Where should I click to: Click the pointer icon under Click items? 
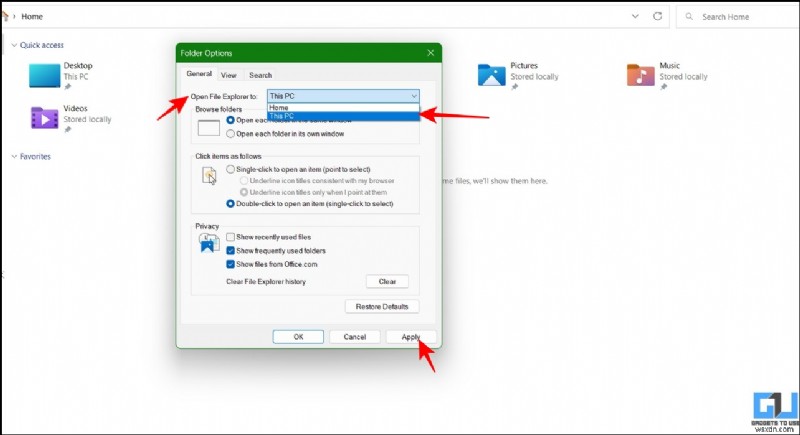pos(209,176)
